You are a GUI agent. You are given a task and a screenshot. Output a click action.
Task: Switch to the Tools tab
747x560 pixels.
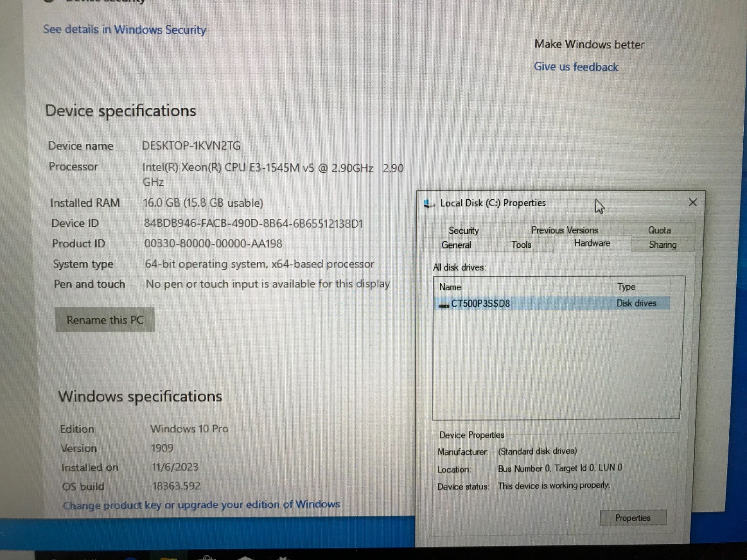coord(521,245)
